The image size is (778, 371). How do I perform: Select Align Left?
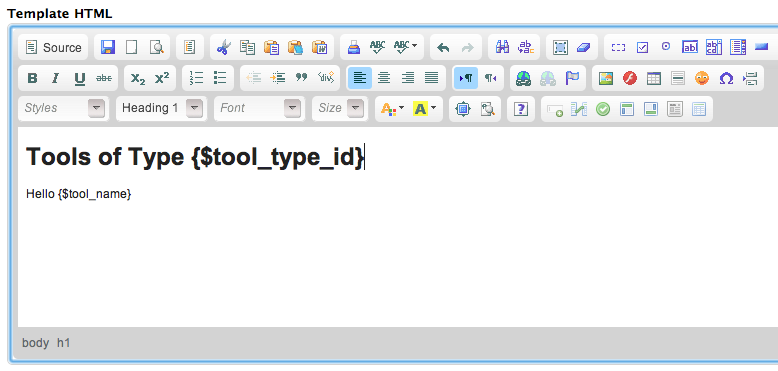tap(360, 78)
